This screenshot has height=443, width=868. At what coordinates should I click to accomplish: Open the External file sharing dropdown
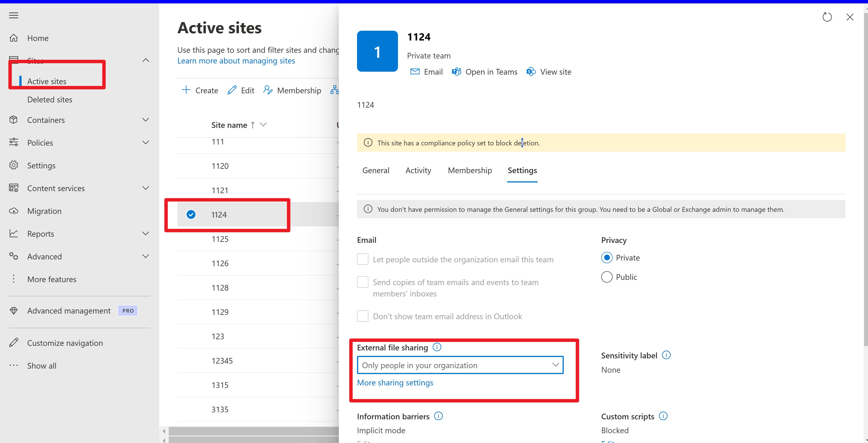460,365
